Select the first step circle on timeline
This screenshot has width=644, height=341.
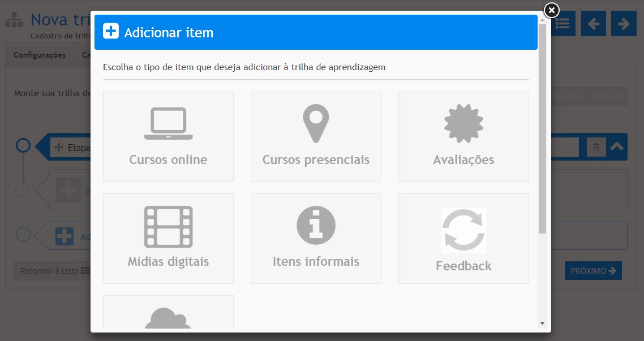click(x=23, y=146)
